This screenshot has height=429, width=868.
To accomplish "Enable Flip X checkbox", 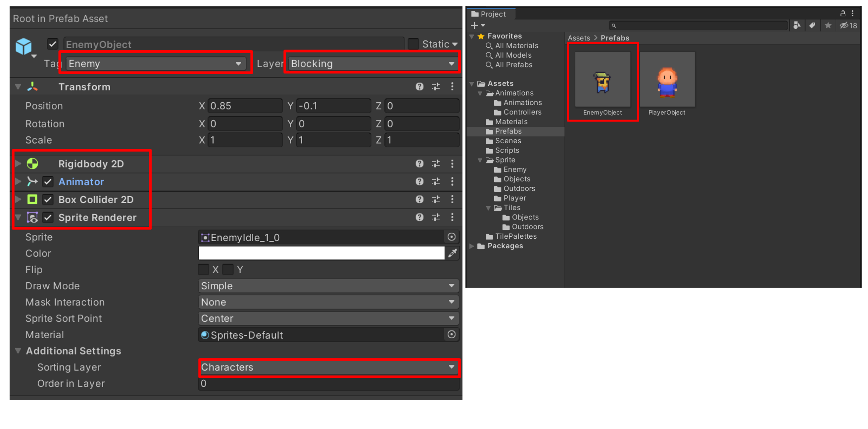I will click(204, 269).
